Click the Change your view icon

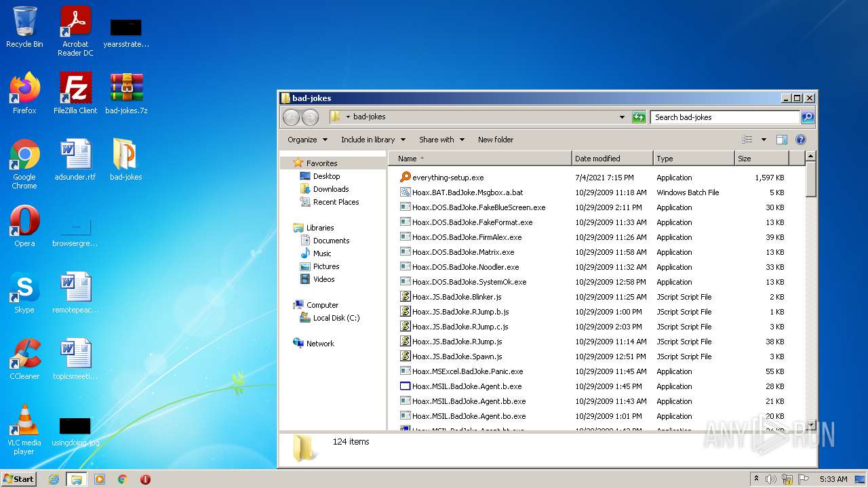click(x=747, y=140)
